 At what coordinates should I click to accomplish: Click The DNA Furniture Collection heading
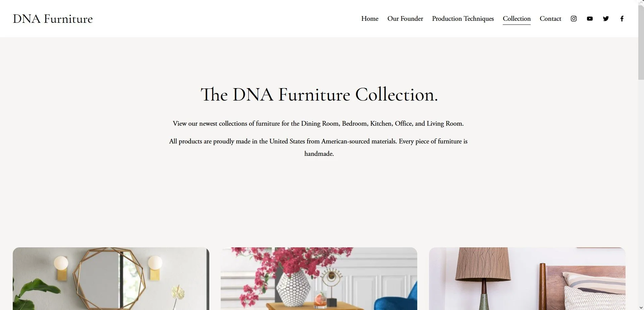319,95
